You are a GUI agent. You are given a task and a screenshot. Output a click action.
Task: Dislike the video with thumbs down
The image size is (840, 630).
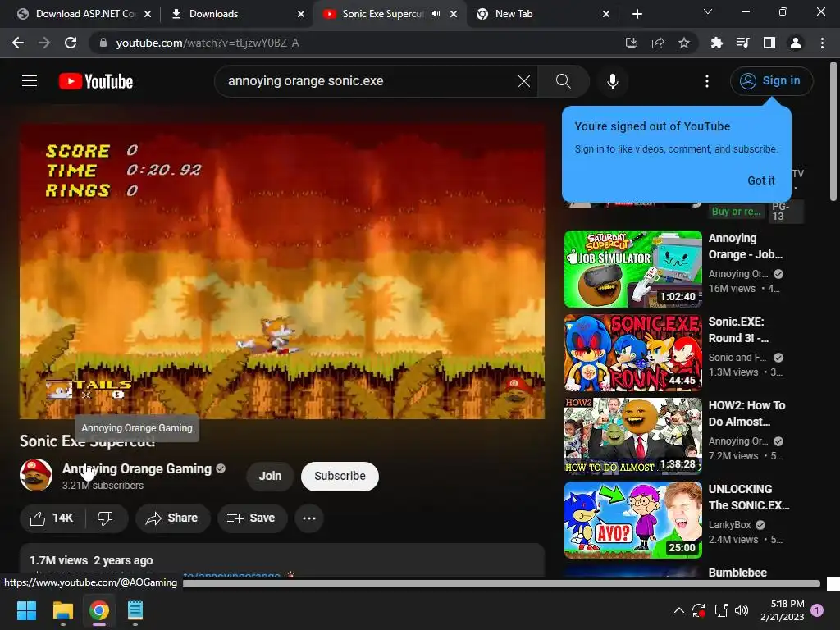(x=106, y=518)
